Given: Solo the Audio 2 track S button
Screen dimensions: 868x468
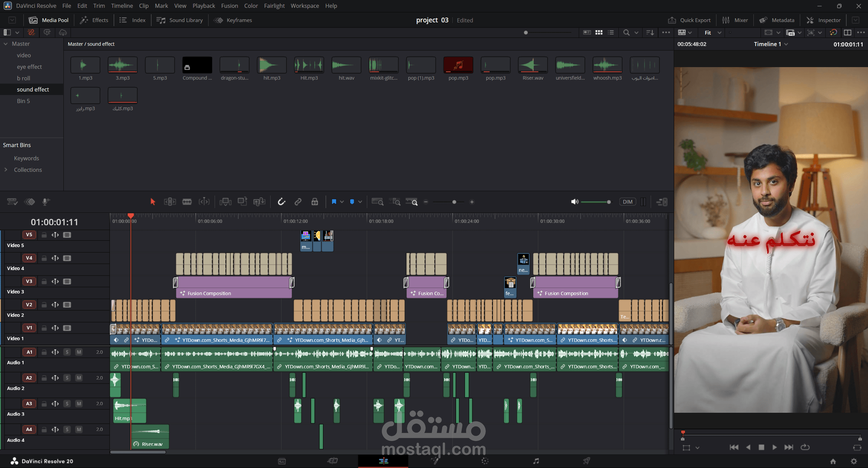Looking at the screenshot, I should coord(67,378).
